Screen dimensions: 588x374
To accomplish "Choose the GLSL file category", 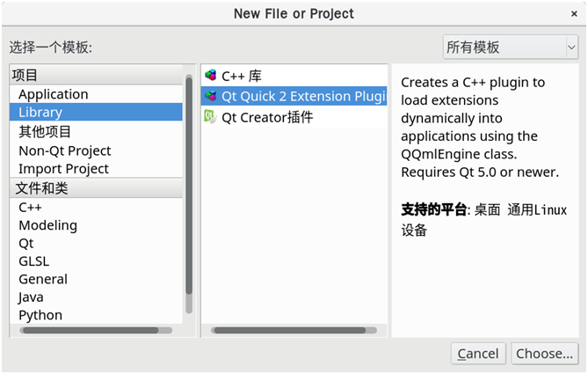I will 33,261.
